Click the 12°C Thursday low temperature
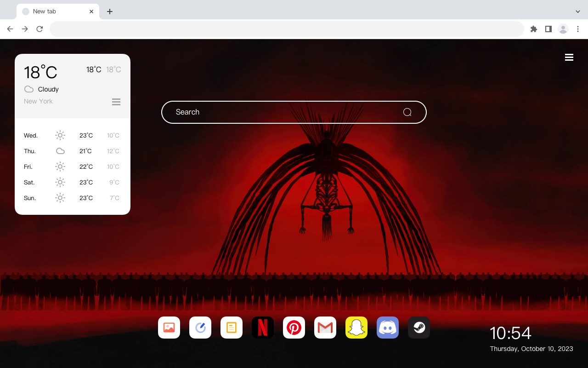The image size is (588, 368). [113, 151]
